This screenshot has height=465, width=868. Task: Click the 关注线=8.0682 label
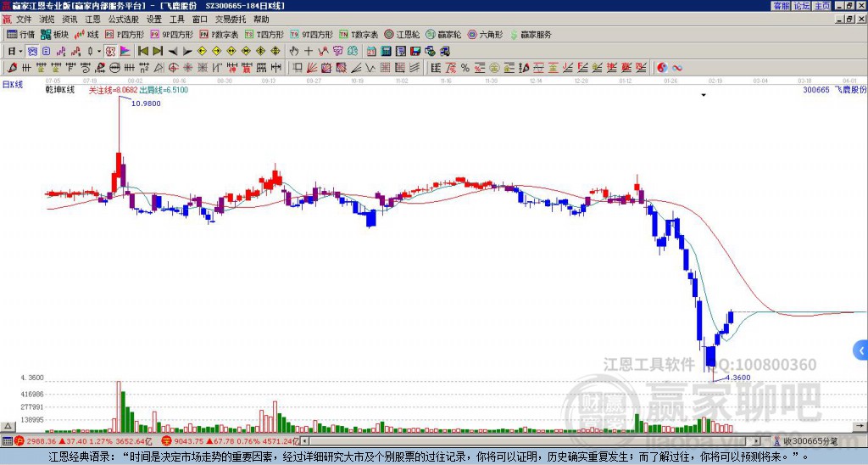114,90
